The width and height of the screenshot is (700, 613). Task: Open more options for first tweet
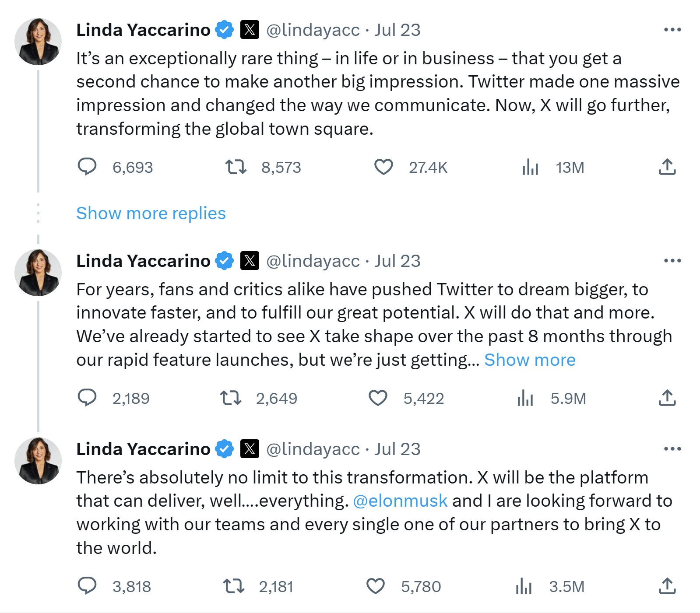tap(672, 30)
